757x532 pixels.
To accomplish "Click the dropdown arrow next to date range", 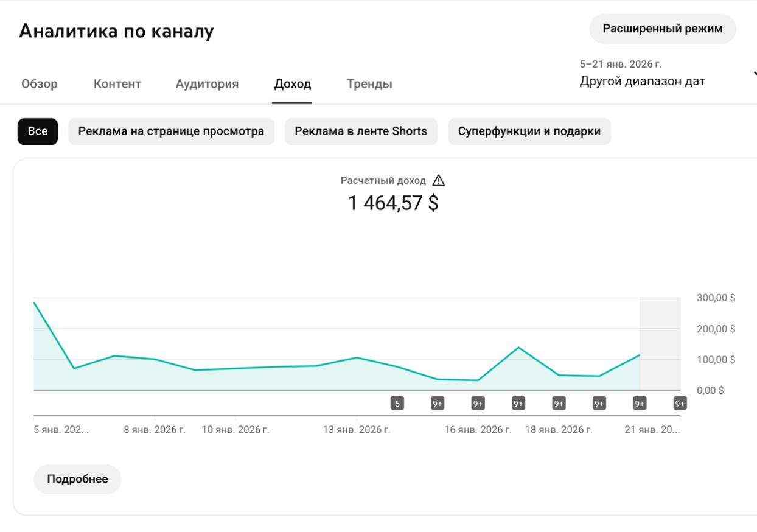I will [753, 74].
